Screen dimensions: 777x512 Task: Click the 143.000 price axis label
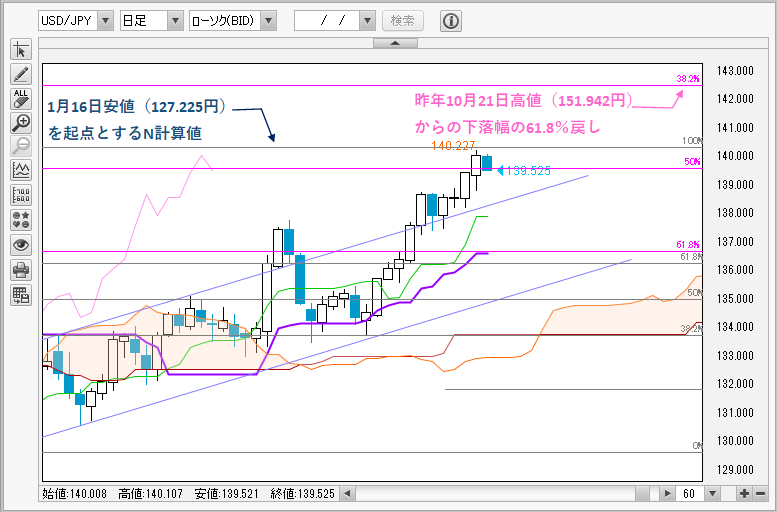click(735, 71)
